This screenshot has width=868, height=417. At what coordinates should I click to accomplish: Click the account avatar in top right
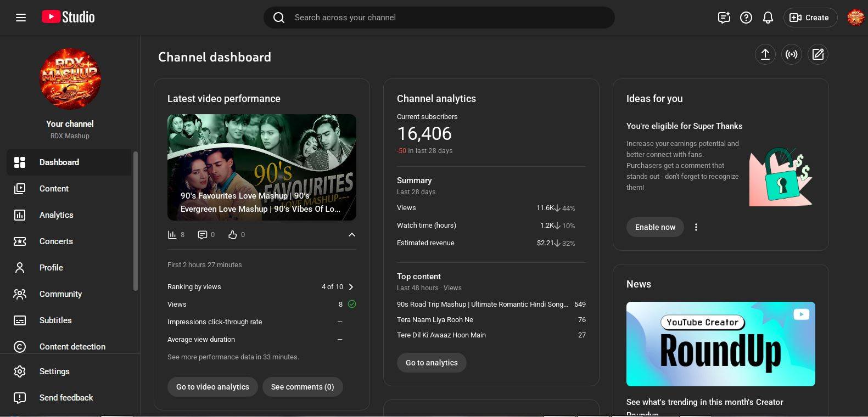(855, 18)
